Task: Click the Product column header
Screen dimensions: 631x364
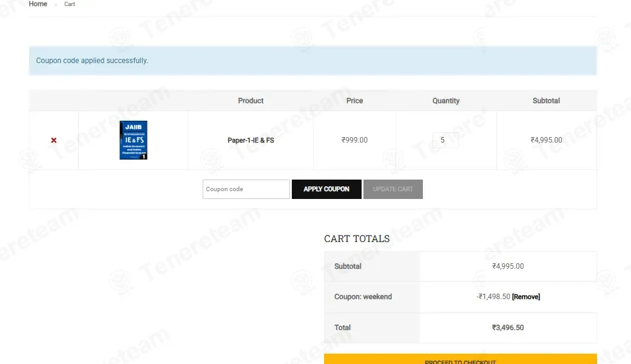Action: click(251, 101)
